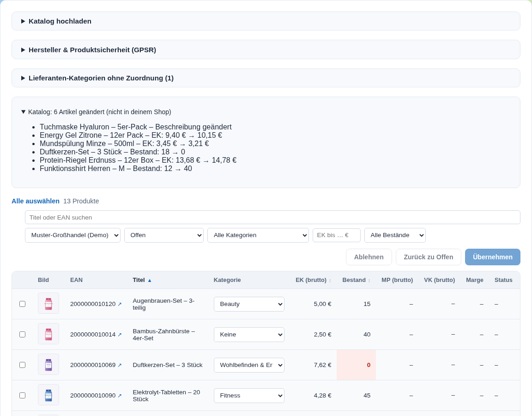The image size is (532, 416).
Task: Open the Muster-Großhandel (Demo) supplier dropdown
Action: click(73, 235)
